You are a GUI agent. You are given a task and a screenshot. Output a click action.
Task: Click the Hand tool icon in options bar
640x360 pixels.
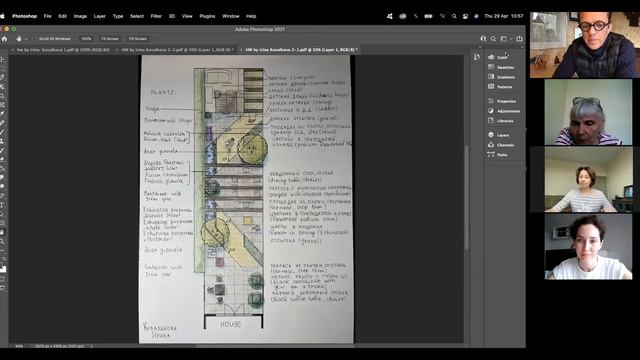(x=19, y=39)
